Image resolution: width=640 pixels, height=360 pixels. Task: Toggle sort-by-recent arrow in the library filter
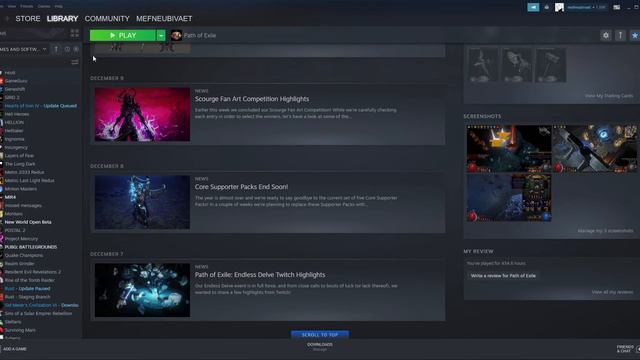pyautogui.click(x=56, y=49)
